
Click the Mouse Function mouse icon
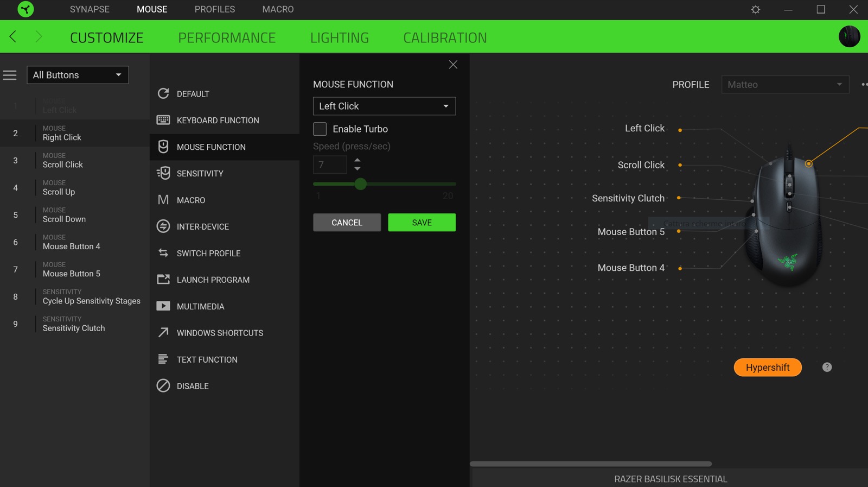163,147
